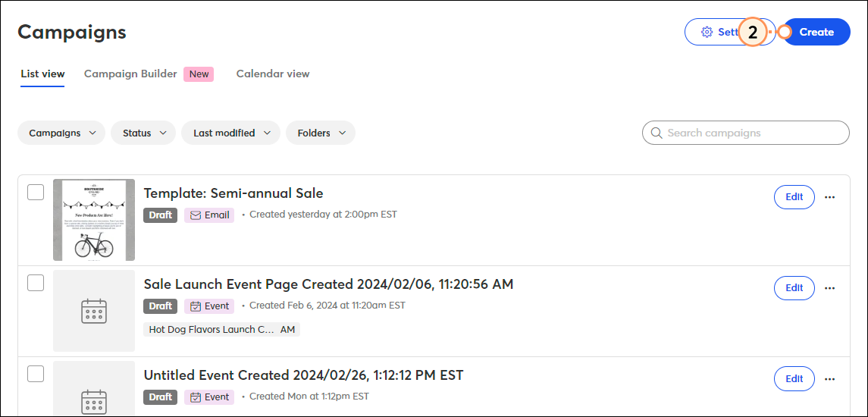The image size is (868, 417).
Task: Expand the Status filter dropdown
Action: pyautogui.click(x=143, y=133)
